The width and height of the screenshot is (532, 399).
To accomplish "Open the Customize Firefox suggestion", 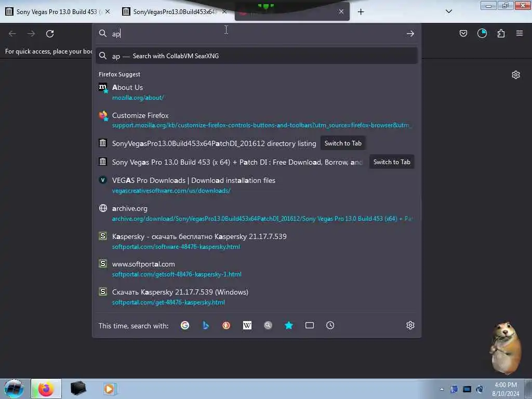I will pyautogui.click(x=257, y=120).
